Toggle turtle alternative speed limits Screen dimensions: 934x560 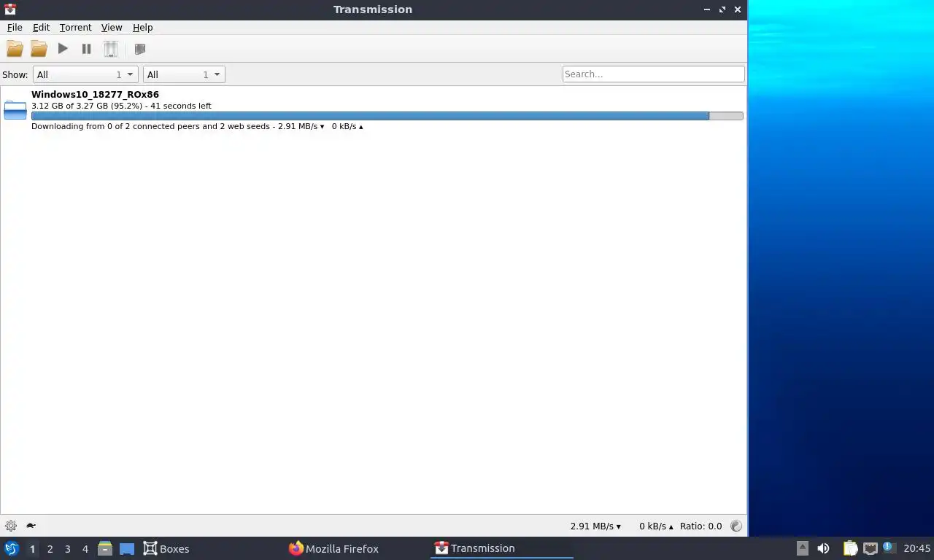[31, 526]
